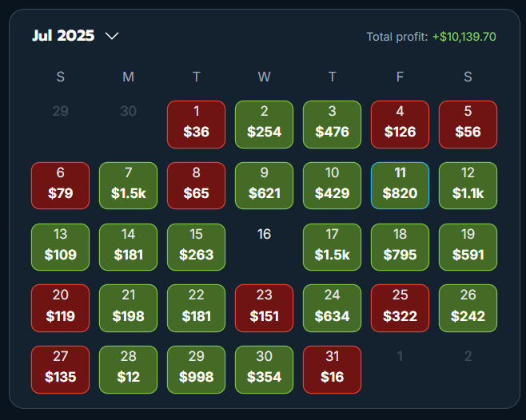
Task: Select July 20 with $119 loss
Action: [60, 308]
